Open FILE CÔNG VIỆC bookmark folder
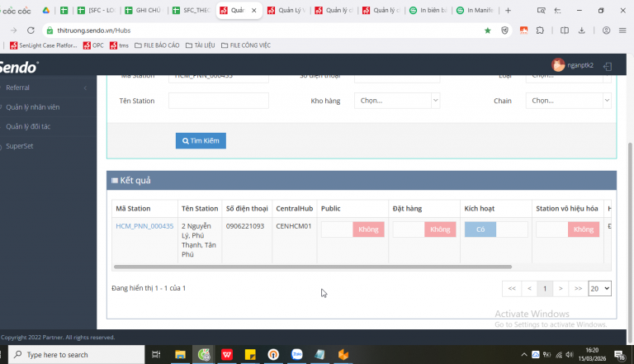 pyautogui.click(x=246, y=45)
